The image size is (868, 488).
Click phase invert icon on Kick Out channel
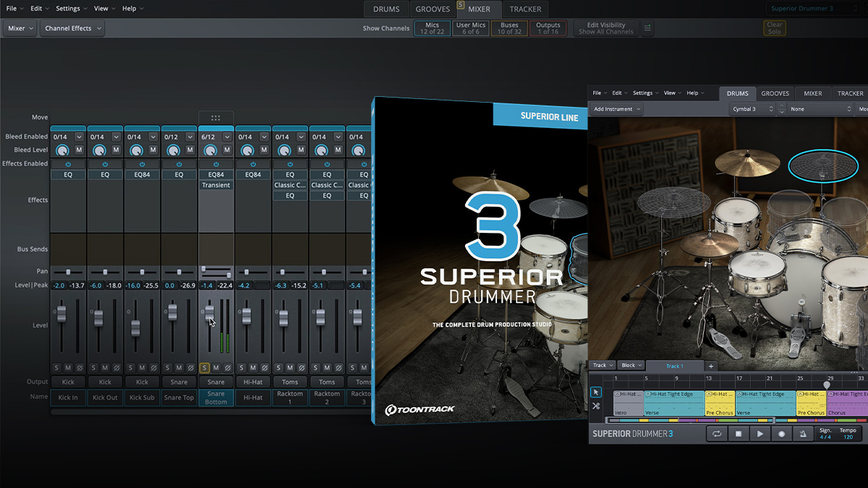tap(116, 368)
